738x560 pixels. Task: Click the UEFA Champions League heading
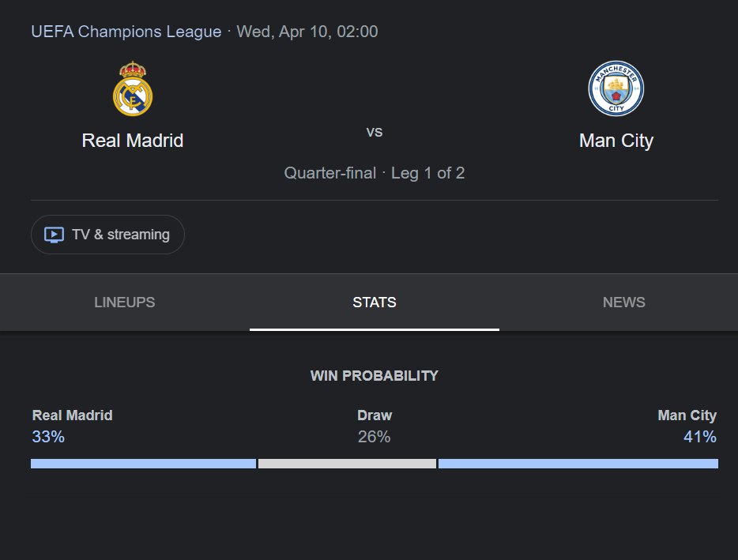point(126,32)
